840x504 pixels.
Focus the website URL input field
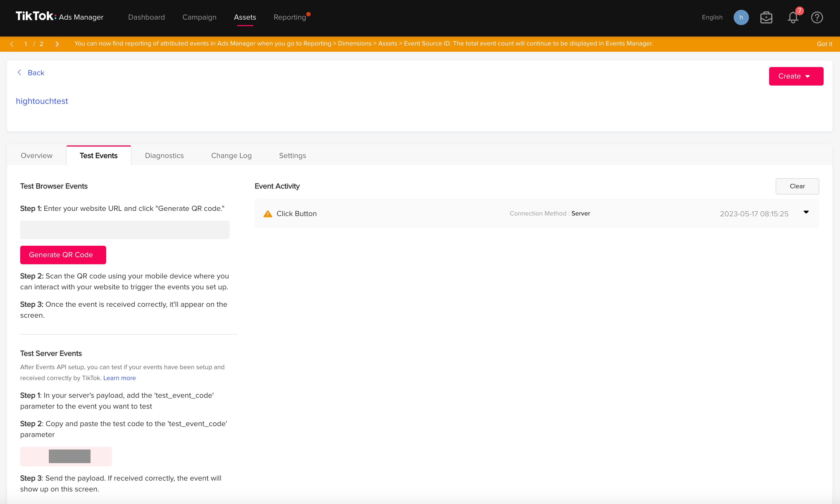point(125,230)
